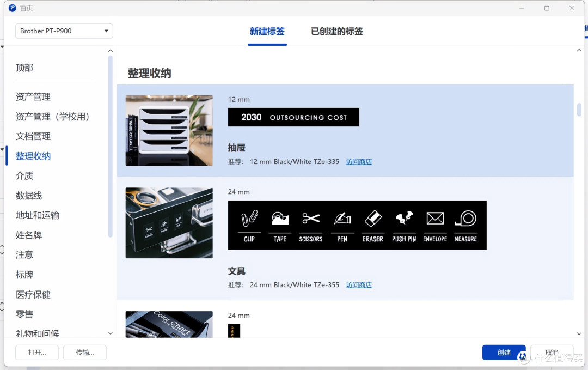Image resolution: width=588 pixels, height=370 pixels.
Task: Click the 抽屉 template title
Action: 237,148
